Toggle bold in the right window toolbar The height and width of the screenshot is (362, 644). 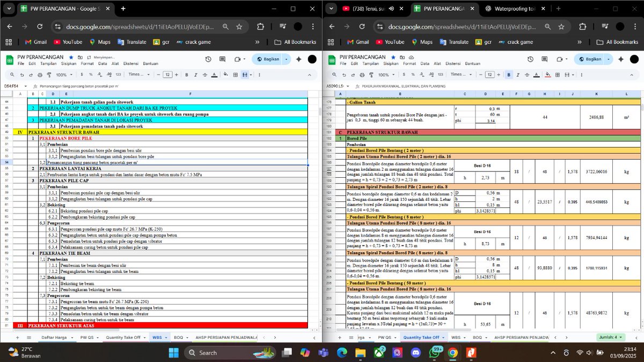(x=509, y=75)
